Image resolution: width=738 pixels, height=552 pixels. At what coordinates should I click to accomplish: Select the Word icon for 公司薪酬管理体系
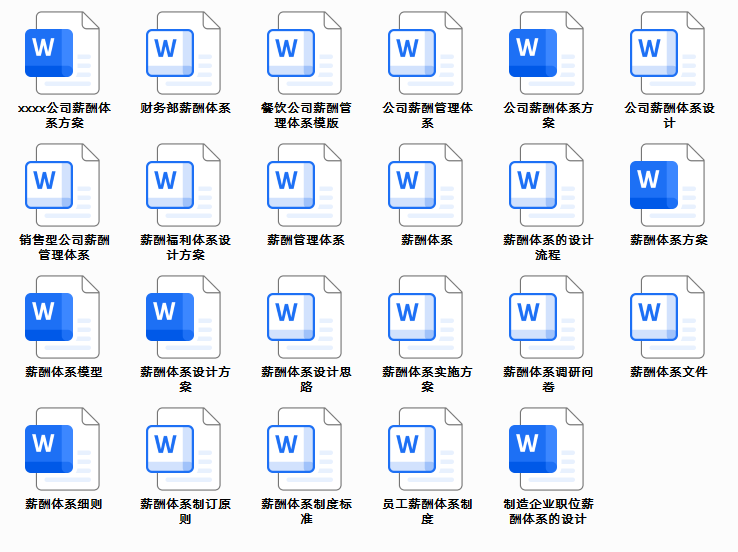(425, 53)
